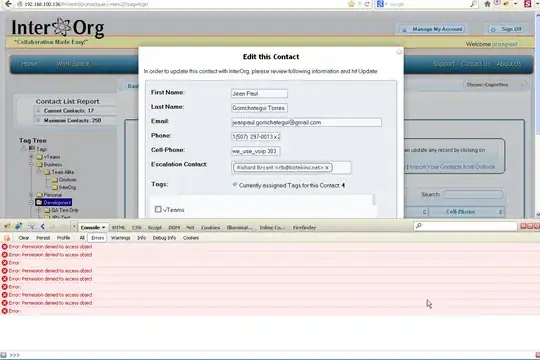Open the Firebug panel list dropdown arrow
Image resolution: width=540 pixels, height=360 pixels.
point(74,227)
